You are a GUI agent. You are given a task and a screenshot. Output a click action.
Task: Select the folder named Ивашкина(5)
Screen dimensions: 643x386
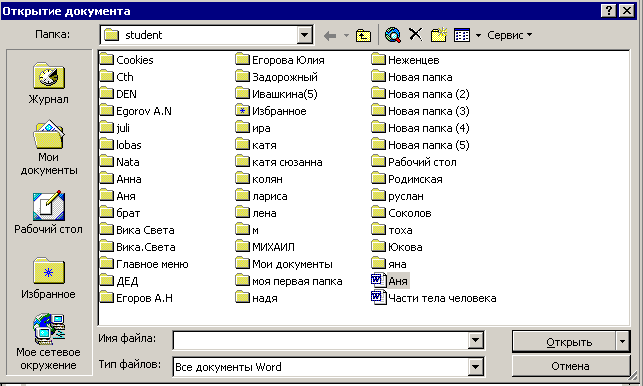point(277,94)
